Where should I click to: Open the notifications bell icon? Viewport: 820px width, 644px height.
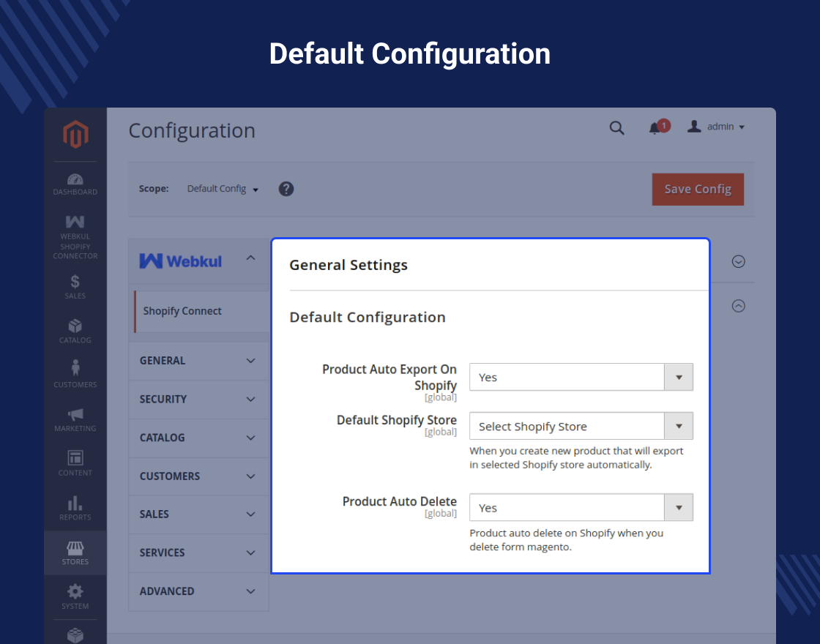pyautogui.click(x=655, y=128)
